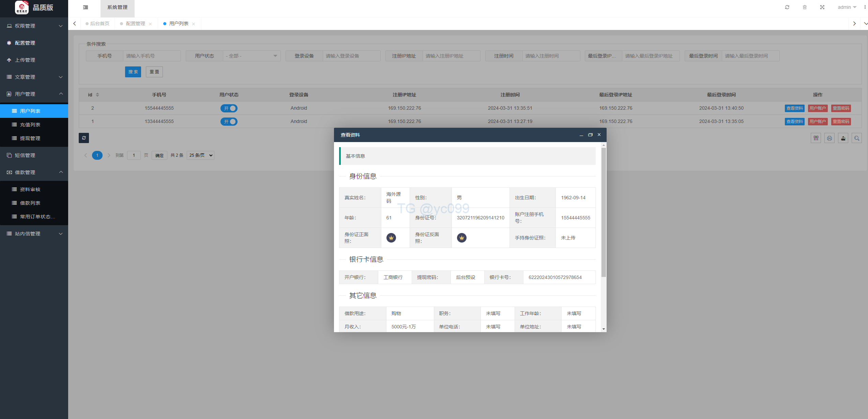Click the dialog's vertical scrollbar
Viewport: 868px width, 419px height.
pos(604,211)
